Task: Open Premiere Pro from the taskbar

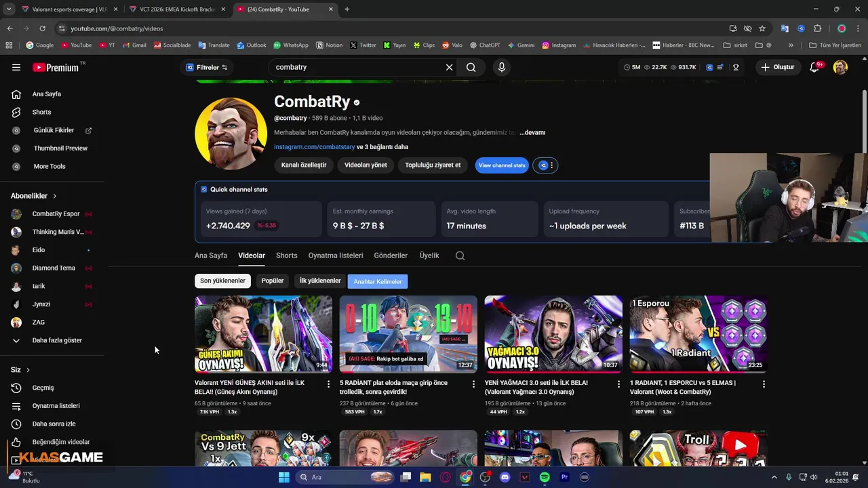Action: pyautogui.click(x=564, y=477)
